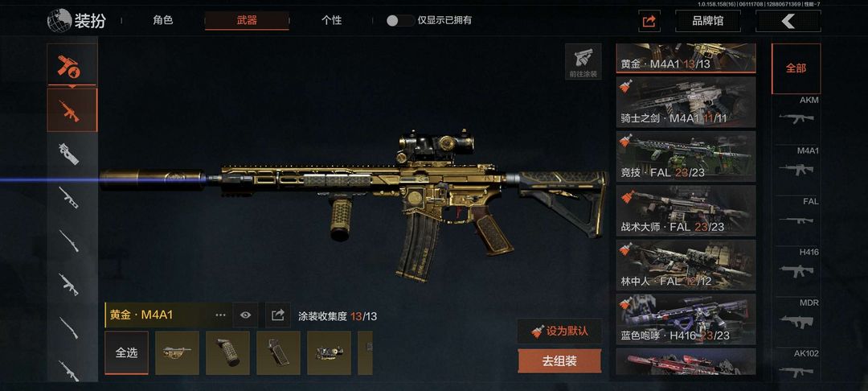Go back with the top-right arrow
The height and width of the screenshot is (391, 868).
(788, 21)
